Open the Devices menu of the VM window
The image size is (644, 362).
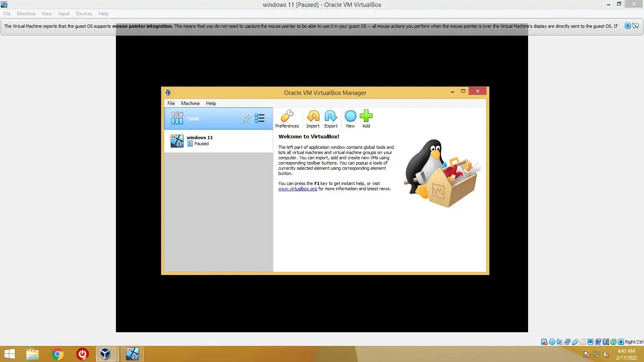pos(84,14)
